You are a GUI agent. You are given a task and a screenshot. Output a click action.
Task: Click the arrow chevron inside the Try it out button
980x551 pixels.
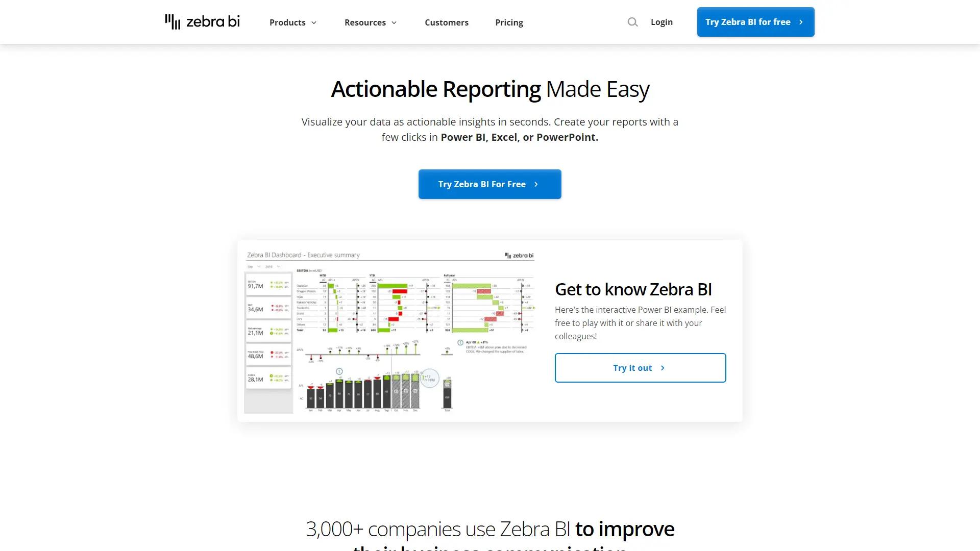[x=663, y=368]
